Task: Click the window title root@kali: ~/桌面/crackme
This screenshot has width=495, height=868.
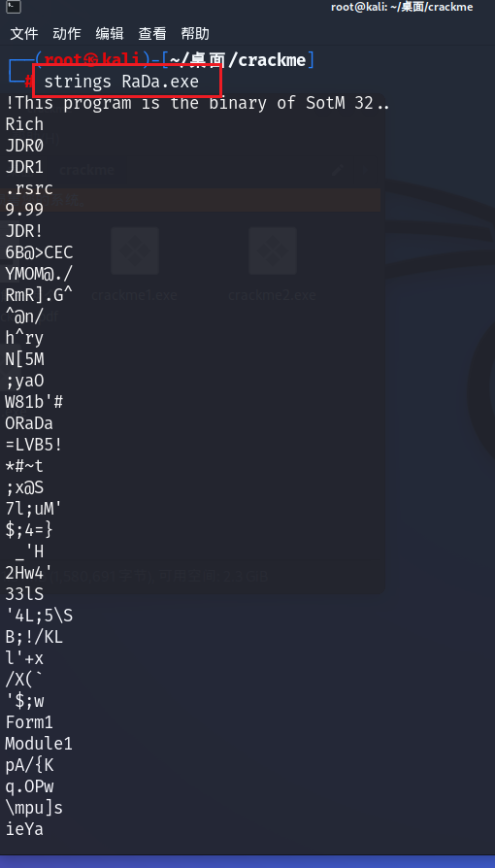Action: 402,7
